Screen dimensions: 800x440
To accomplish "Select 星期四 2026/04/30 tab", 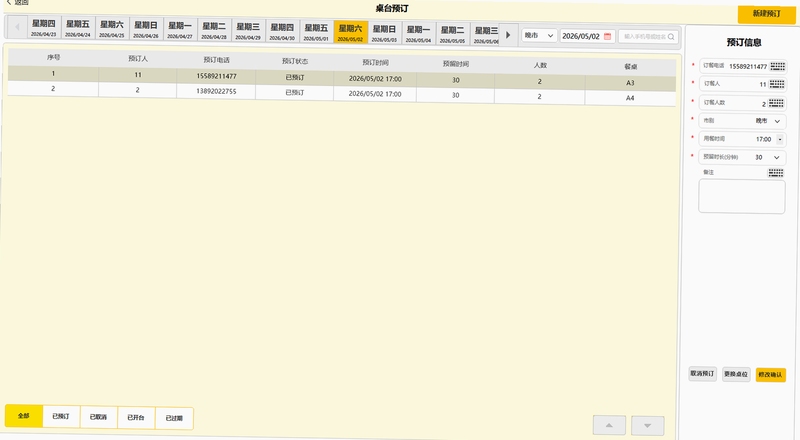I will pos(282,31).
